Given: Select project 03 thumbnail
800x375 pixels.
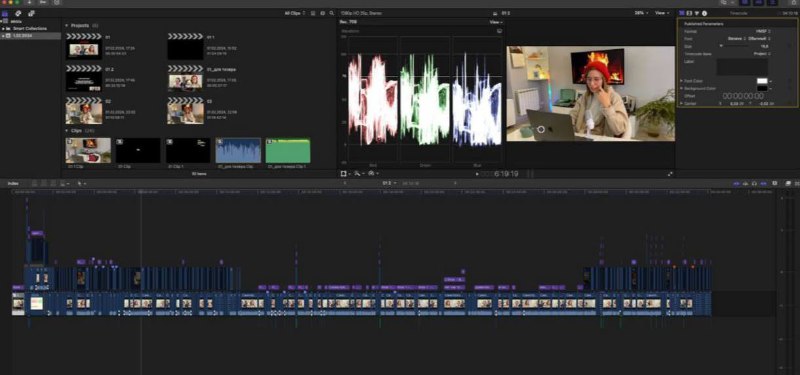Looking at the screenshot, I should tap(185, 111).
